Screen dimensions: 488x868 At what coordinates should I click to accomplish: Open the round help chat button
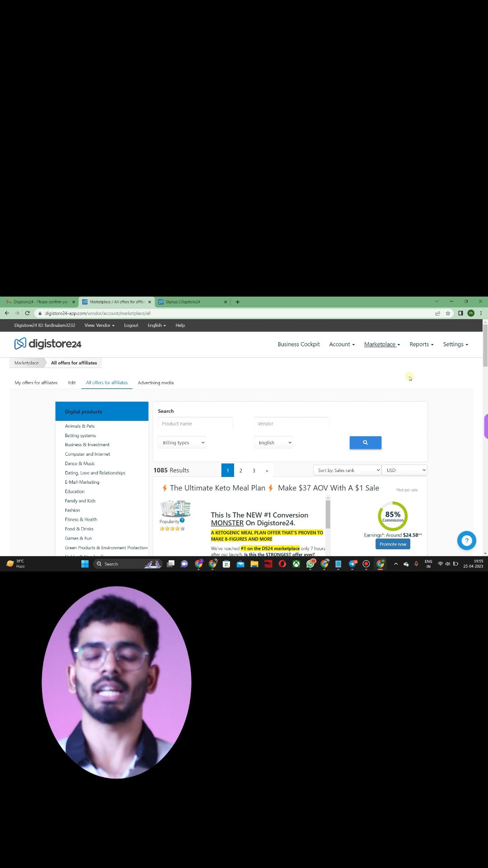click(466, 540)
